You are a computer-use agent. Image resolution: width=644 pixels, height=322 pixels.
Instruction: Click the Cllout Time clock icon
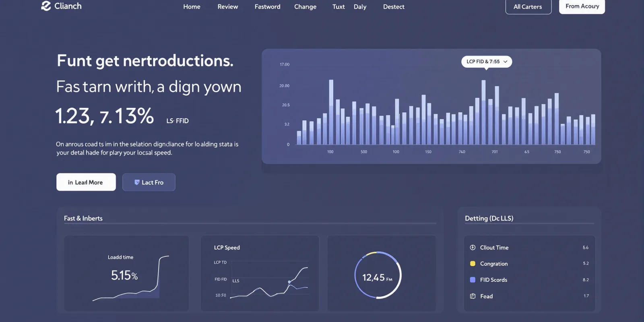coord(473,248)
